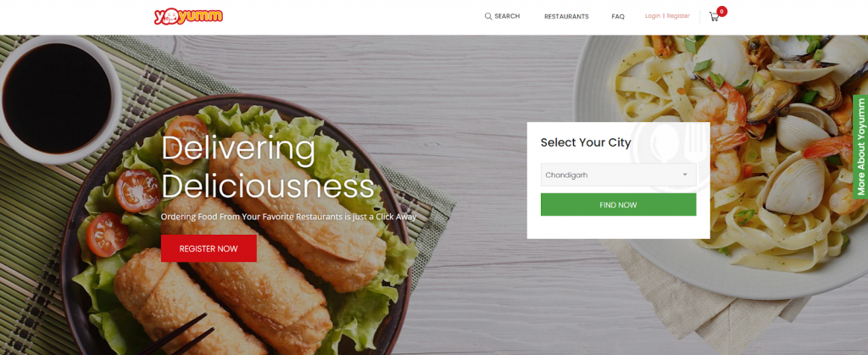The width and height of the screenshot is (868, 355).
Task: Click the fork and spoon watermark icon
Action: [x=671, y=153]
